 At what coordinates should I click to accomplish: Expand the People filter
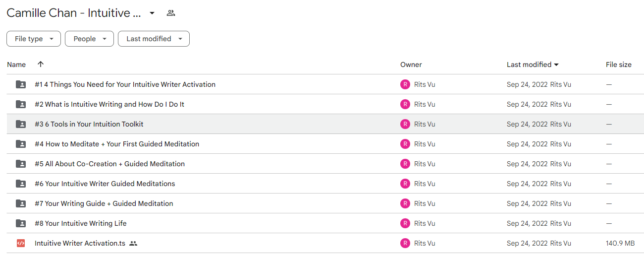(x=89, y=39)
